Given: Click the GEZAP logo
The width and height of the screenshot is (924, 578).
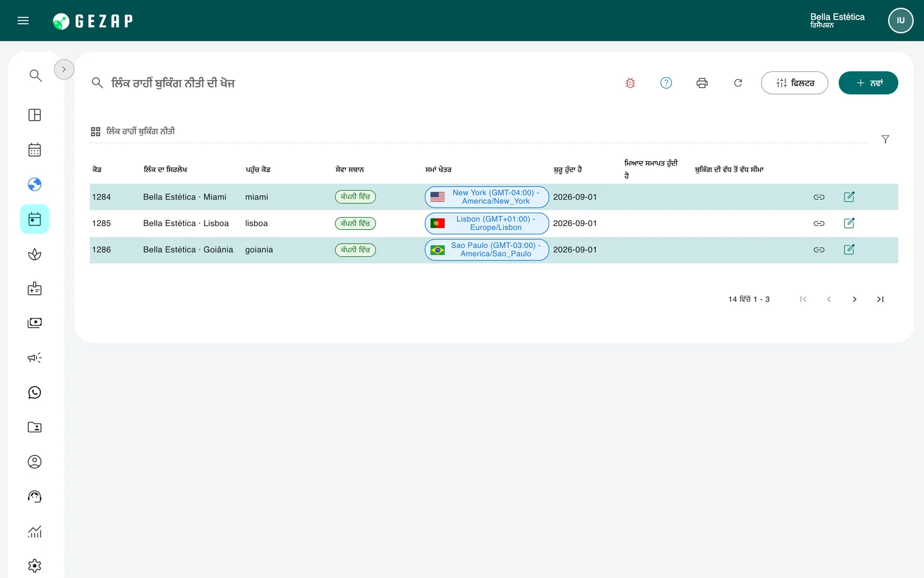Looking at the screenshot, I should [92, 21].
